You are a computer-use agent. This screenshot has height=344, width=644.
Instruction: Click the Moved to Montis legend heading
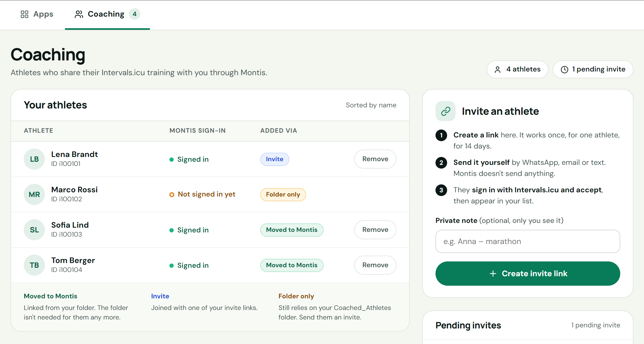(50, 296)
